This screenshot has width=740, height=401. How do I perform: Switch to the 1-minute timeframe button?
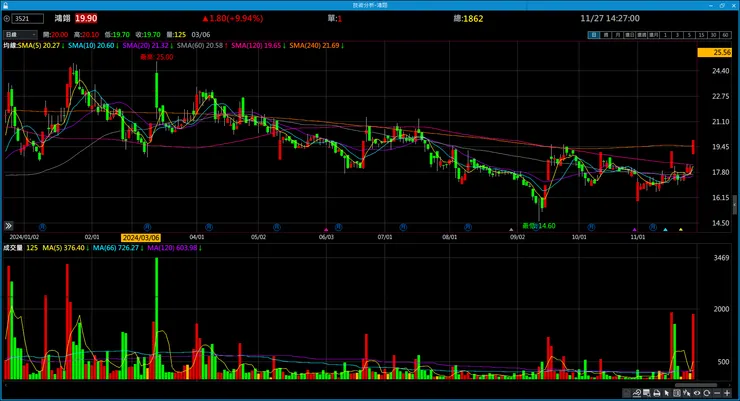tap(665, 35)
